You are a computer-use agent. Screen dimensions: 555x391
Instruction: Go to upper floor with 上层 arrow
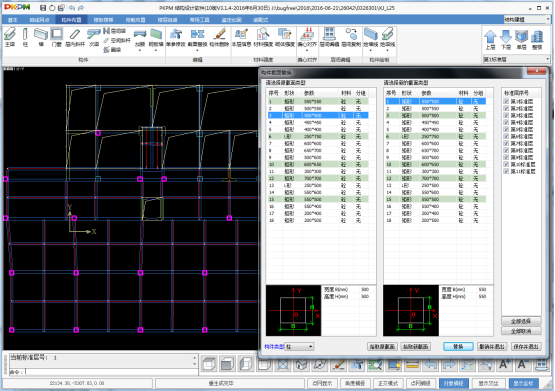coord(490,39)
